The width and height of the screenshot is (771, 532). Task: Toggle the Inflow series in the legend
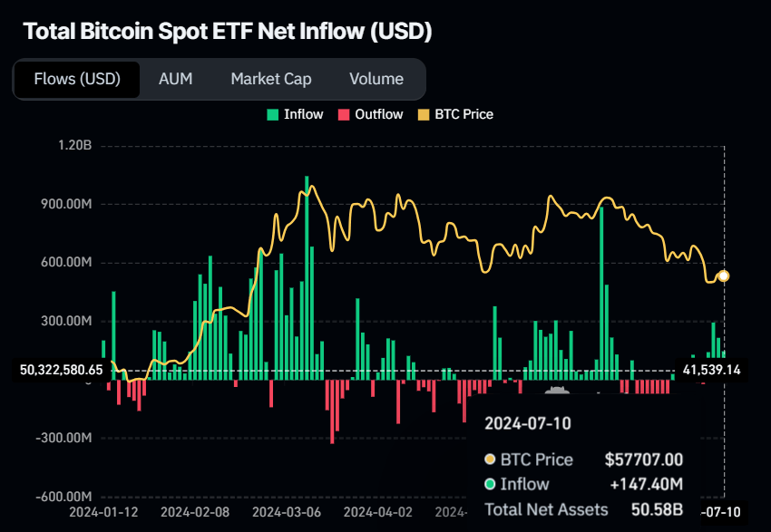[295, 114]
